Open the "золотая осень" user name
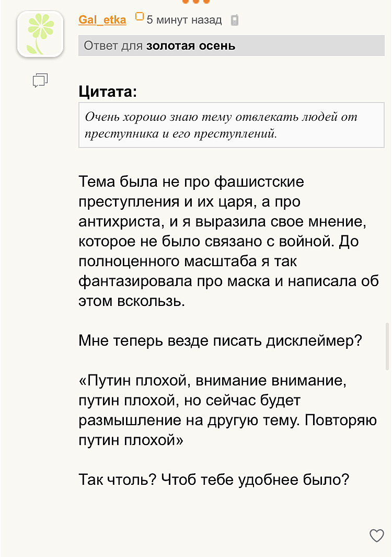392x557 pixels. 191,46
